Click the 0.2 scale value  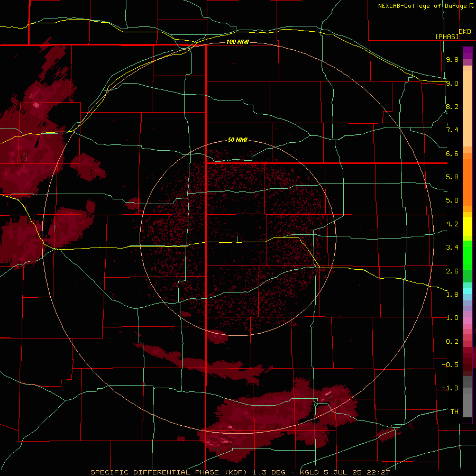coord(452,342)
